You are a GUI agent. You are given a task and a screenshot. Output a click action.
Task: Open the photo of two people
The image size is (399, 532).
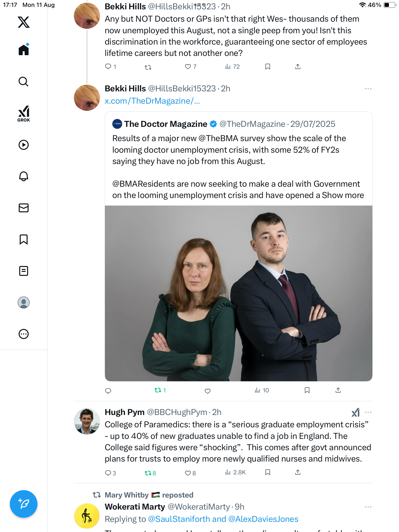point(238,293)
